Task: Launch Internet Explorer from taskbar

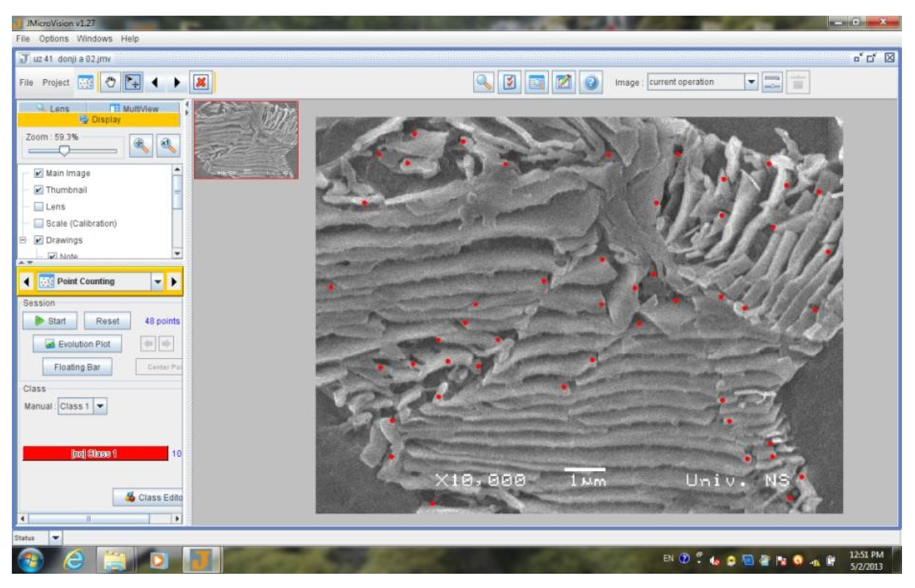Action: click(74, 560)
